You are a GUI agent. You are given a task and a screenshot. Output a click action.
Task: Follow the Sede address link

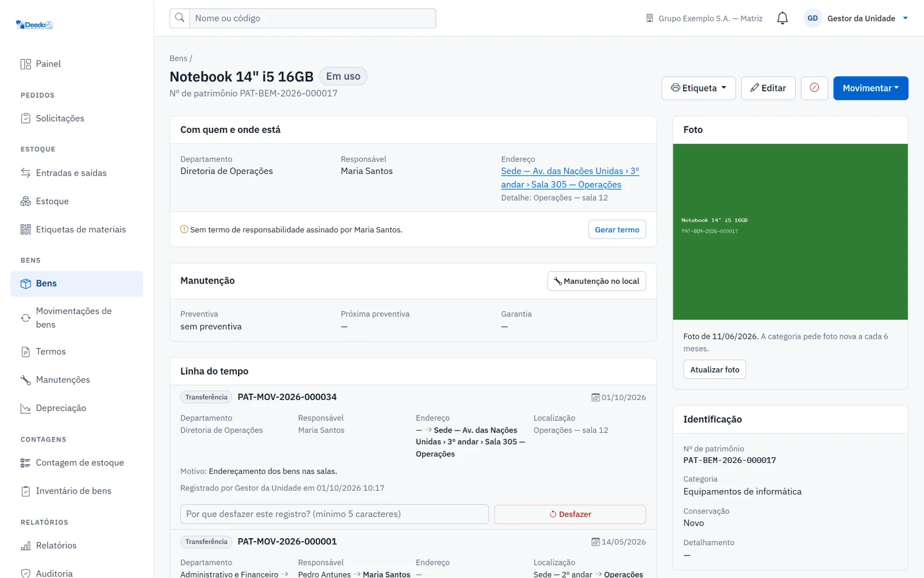(x=570, y=177)
